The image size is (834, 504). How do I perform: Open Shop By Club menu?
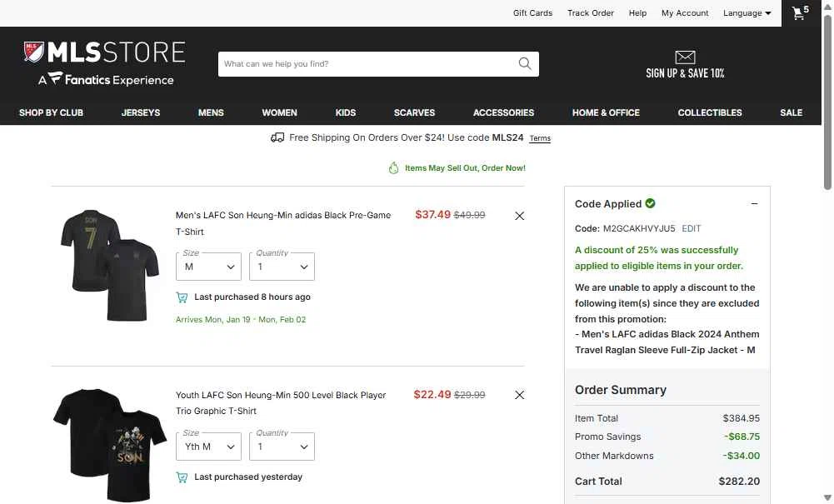(51, 112)
